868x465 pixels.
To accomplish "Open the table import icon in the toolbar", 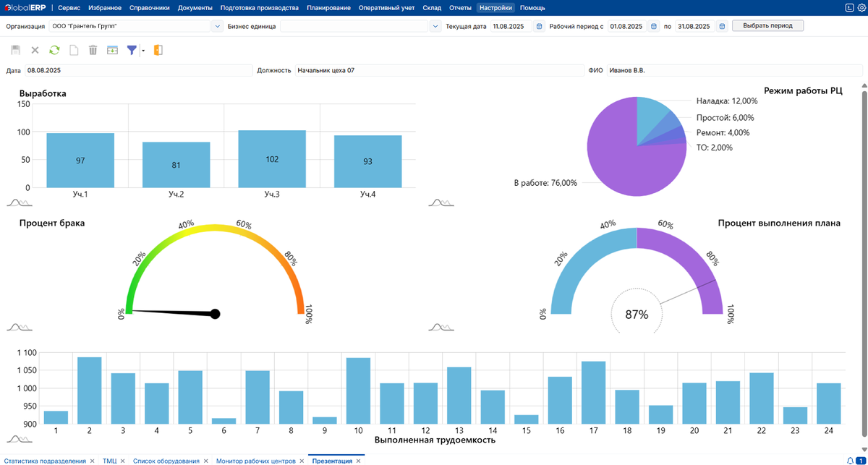I will (x=112, y=50).
